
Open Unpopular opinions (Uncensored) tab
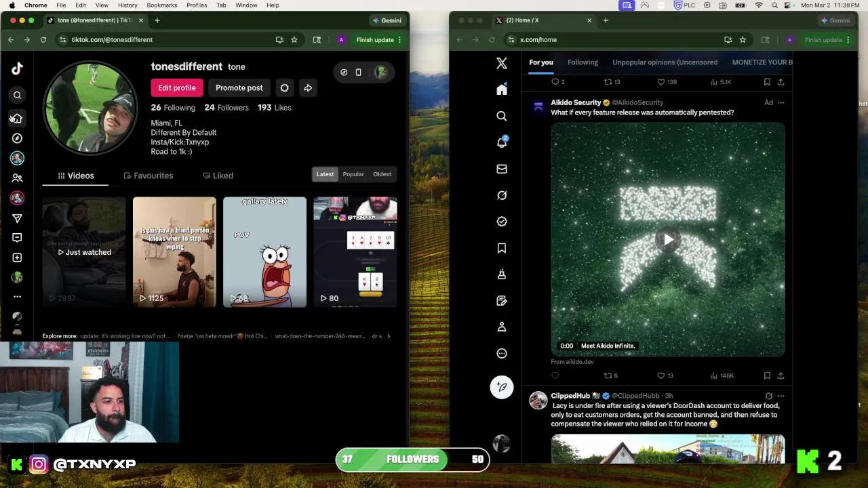pyautogui.click(x=665, y=62)
